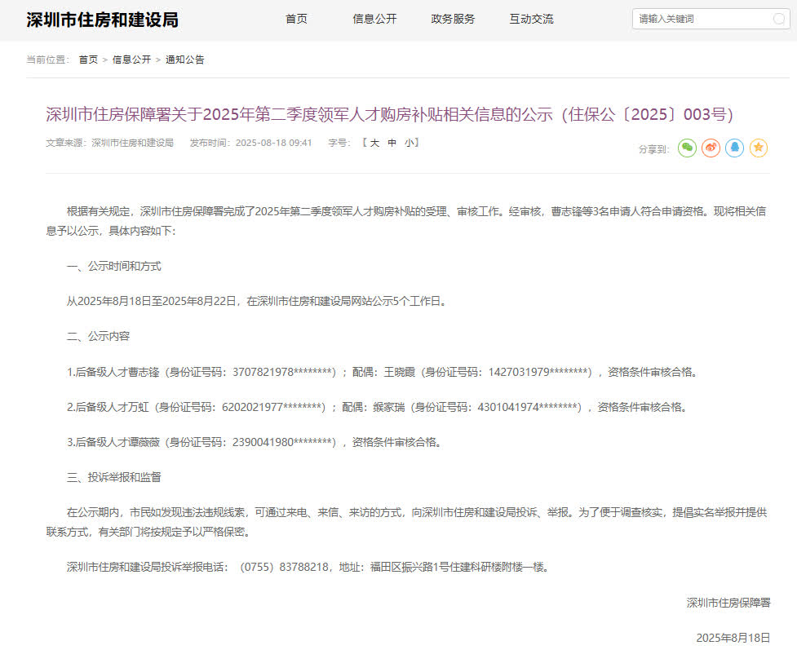
Task: Share article to Weibo icon
Action: 711,148
